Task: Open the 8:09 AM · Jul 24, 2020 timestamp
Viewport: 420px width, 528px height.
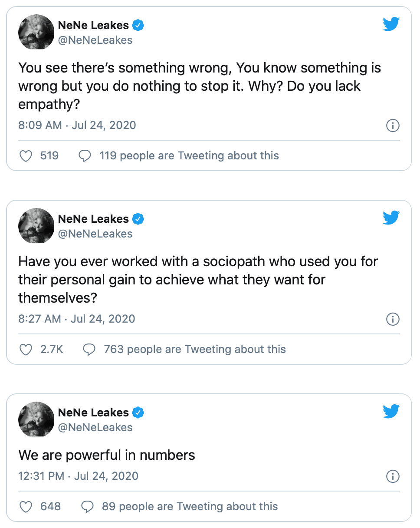Action: pos(77,125)
